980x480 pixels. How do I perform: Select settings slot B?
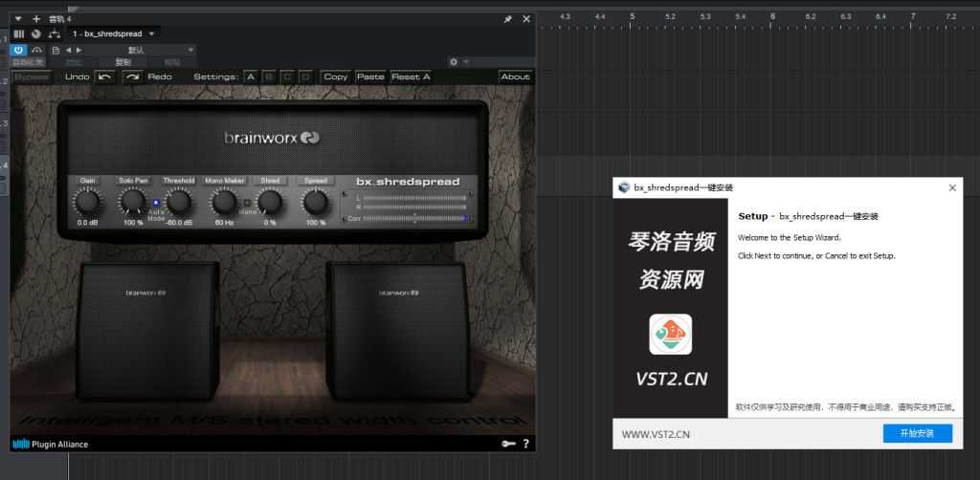pyautogui.click(x=269, y=76)
